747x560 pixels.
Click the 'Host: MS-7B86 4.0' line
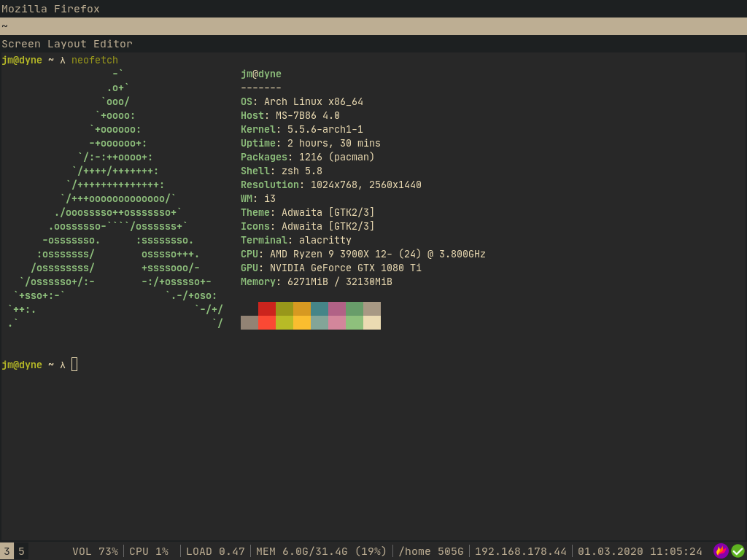290,115
